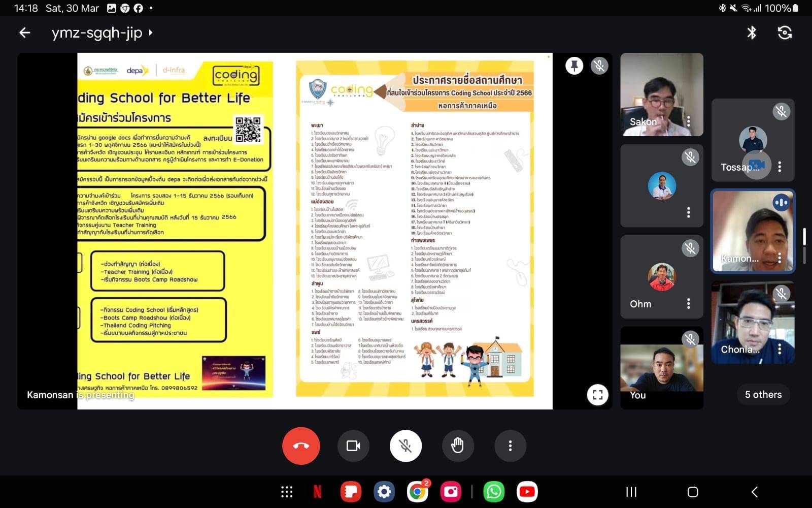
Task: Tap the back arrow to leave call view
Action: [x=24, y=33]
